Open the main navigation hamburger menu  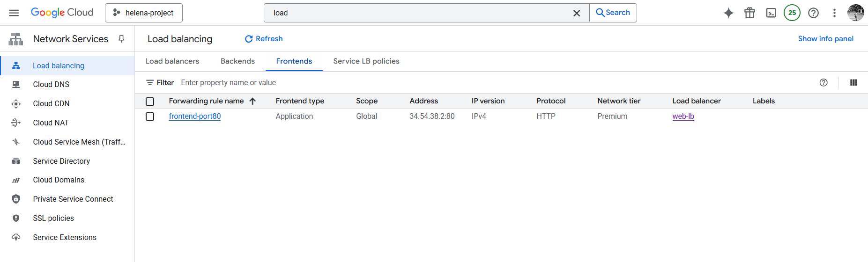coord(14,13)
